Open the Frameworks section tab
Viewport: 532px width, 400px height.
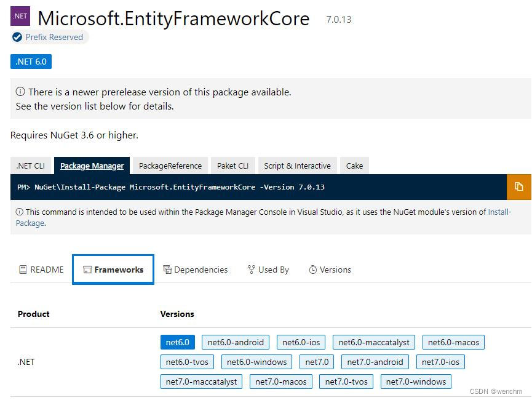coord(113,270)
